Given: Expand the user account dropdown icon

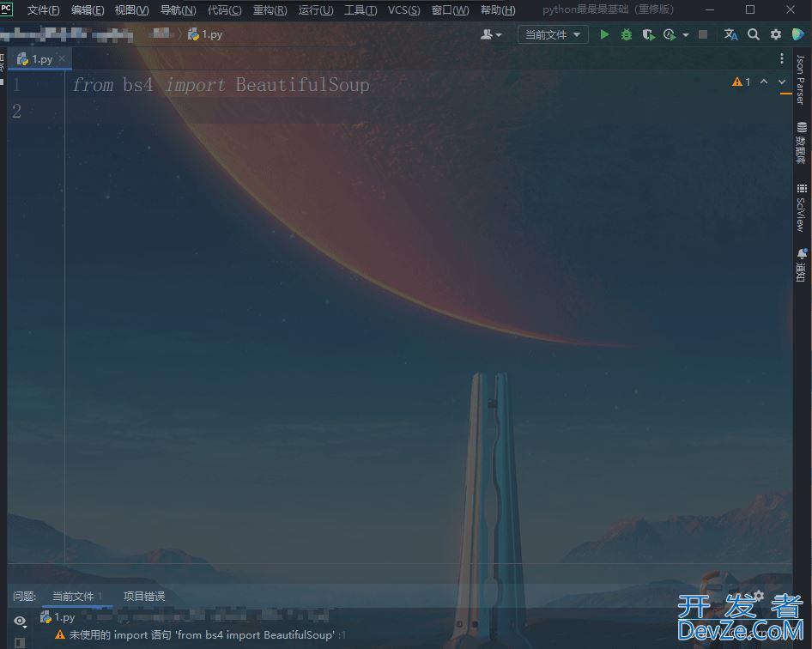Looking at the screenshot, I should 490,34.
